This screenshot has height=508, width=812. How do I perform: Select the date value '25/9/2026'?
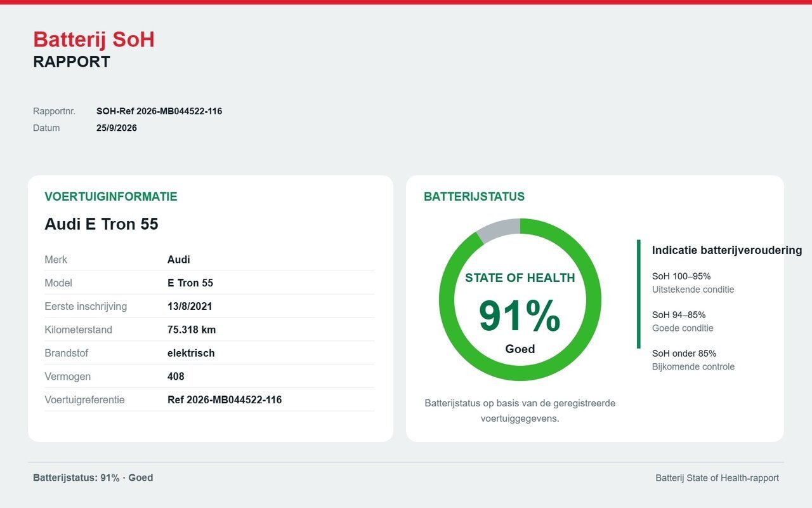(117, 128)
